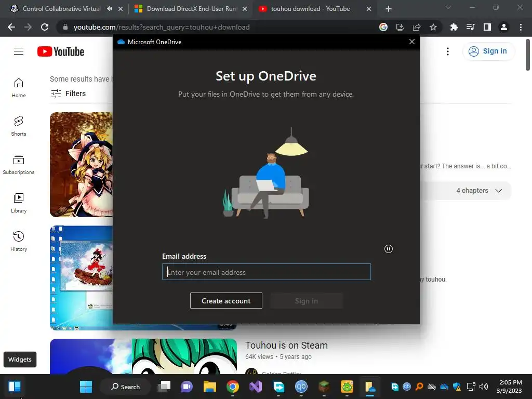Click the Create account button in OneDrive
The width and height of the screenshot is (532, 399).
tap(226, 301)
